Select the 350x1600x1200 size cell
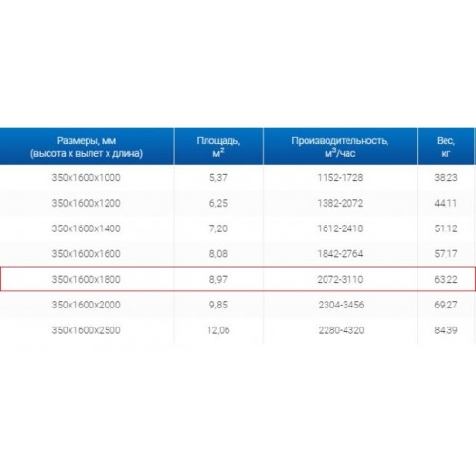 pos(87,203)
